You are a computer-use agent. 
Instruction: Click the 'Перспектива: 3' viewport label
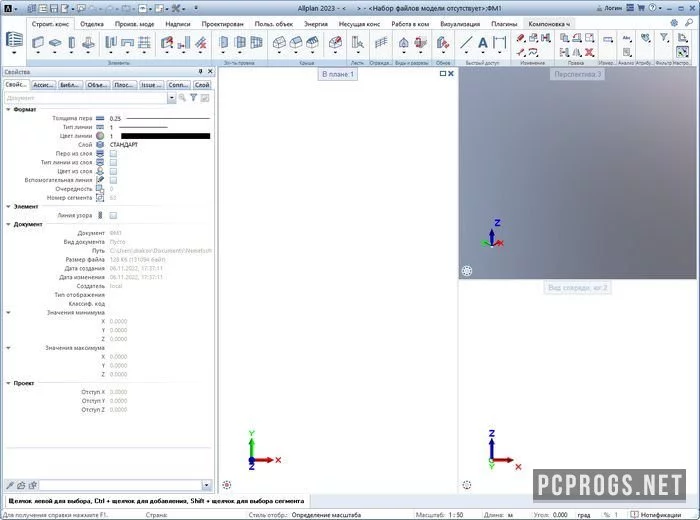[x=578, y=74]
